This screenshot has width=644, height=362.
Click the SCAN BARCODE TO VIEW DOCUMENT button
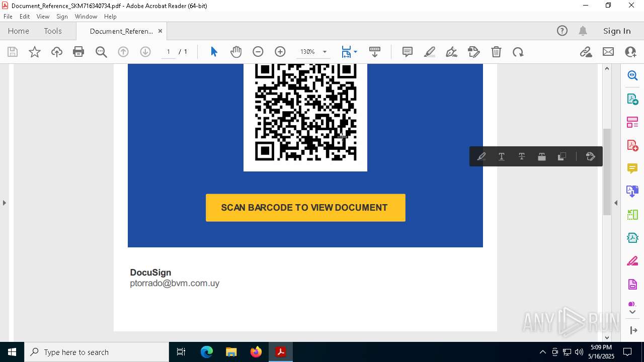click(x=305, y=208)
